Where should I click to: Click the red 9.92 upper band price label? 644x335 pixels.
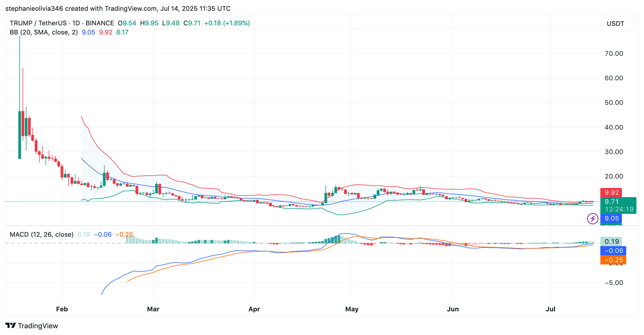click(x=611, y=193)
